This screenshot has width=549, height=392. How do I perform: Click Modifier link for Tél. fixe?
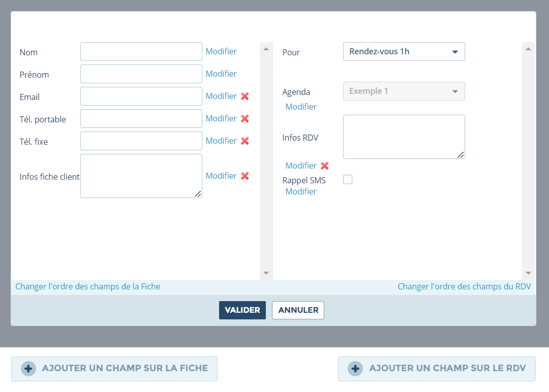[221, 141]
